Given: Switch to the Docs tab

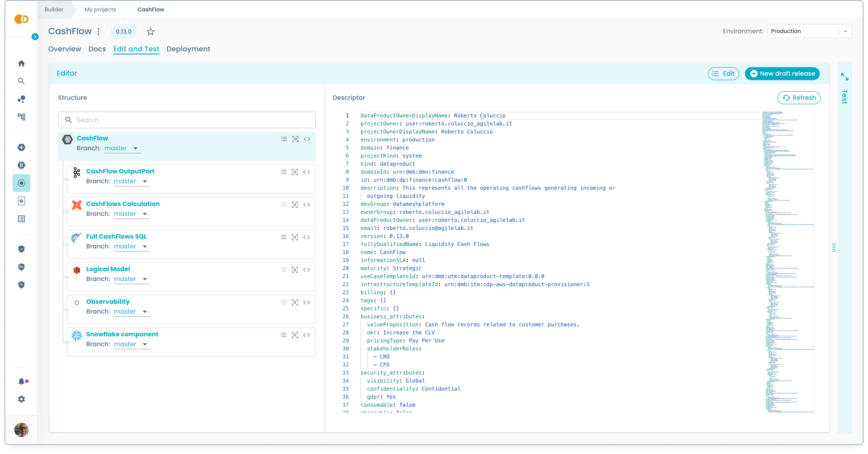Looking at the screenshot, I should coord(97,49).
